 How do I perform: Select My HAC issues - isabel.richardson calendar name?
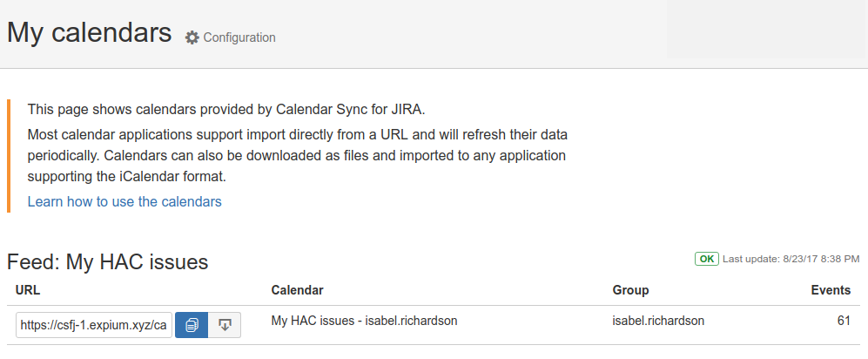[364, 321]
